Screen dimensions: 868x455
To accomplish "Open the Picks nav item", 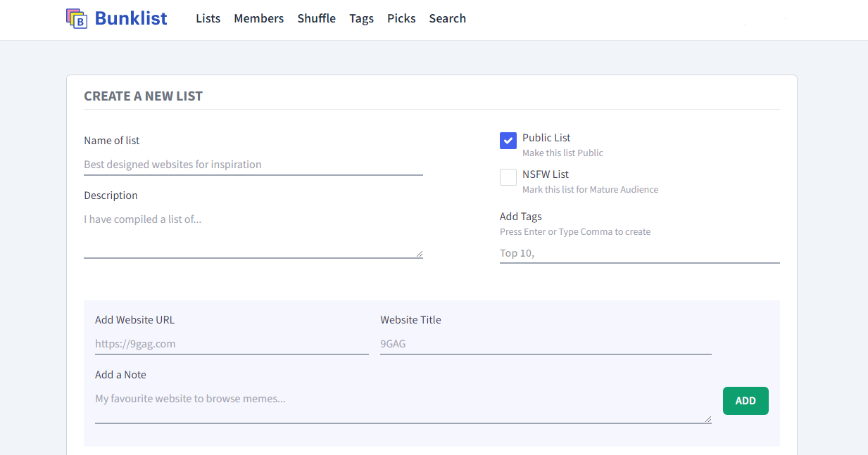I will [401, 18].
